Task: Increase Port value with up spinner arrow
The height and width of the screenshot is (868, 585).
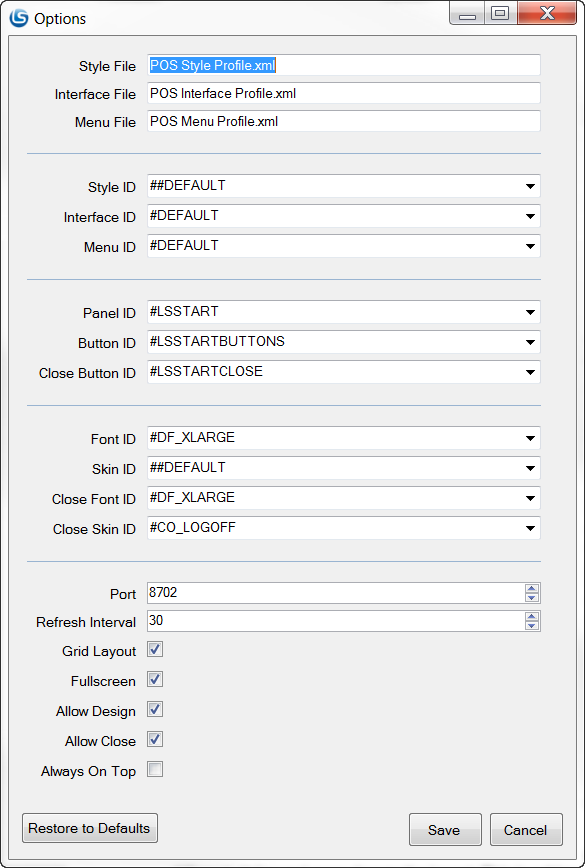Action: pyautogui.click(x=531, y=588)
